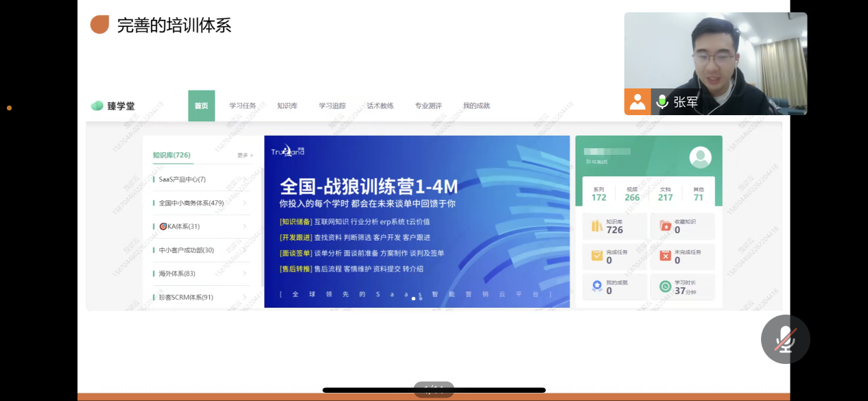This screenshot has width=868, height=401.
Task: Open SaaS产品中心(7) knowledge category
Action: pos(183,180)
